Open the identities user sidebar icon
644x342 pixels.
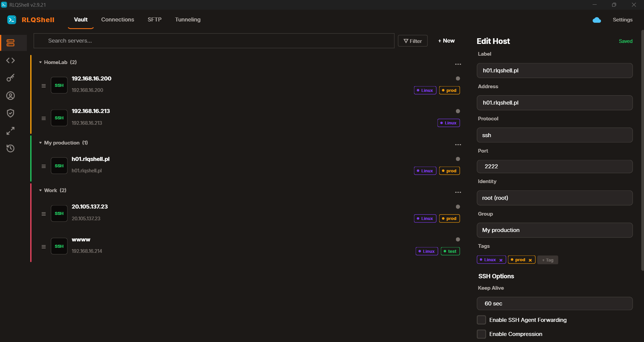coord(10,96)
